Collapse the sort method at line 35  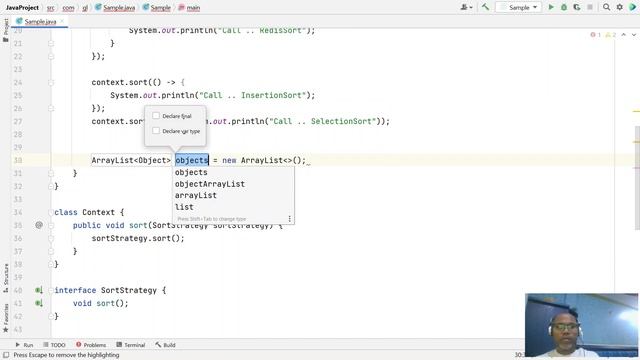pos(51,225)
